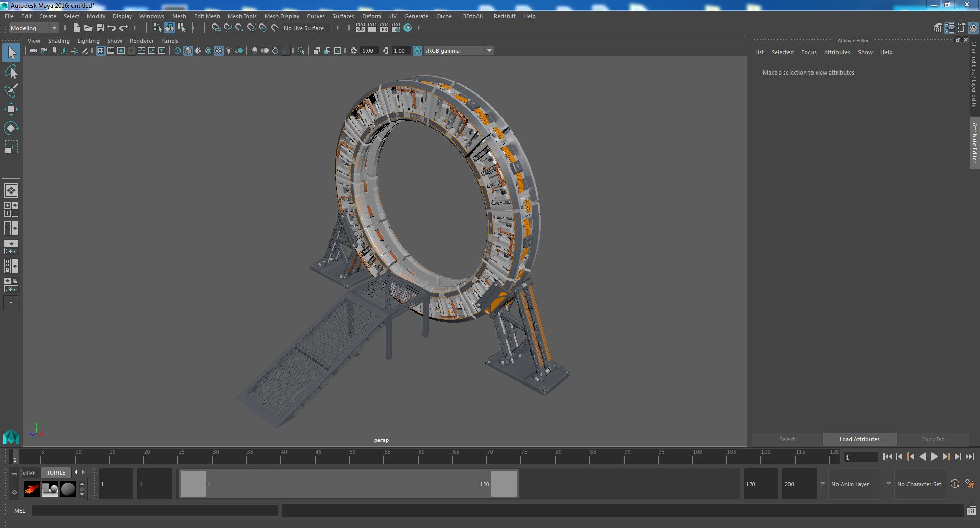This screenshot has height=528, width=980.
Task: Expand the shelf items scroll down arrow
Action: coord(82,495)
